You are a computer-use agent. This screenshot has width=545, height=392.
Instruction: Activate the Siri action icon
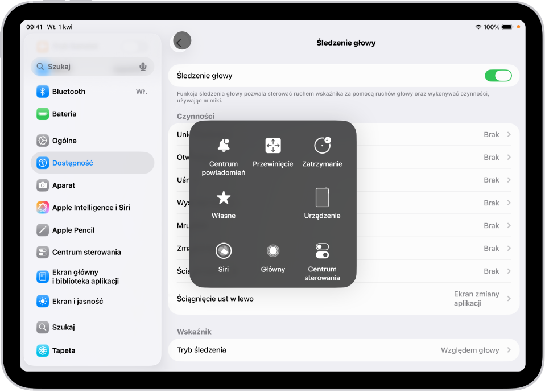[223, 250]
